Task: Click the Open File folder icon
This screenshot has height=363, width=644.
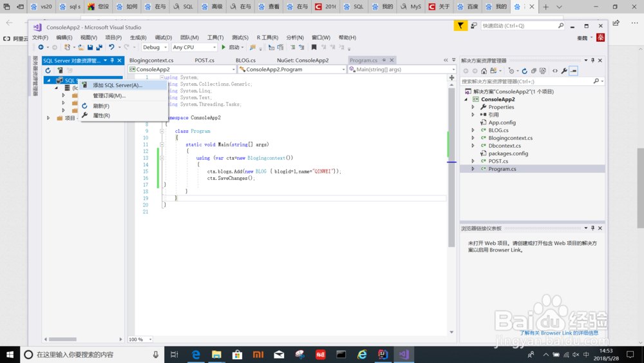Action: (81, 47)
